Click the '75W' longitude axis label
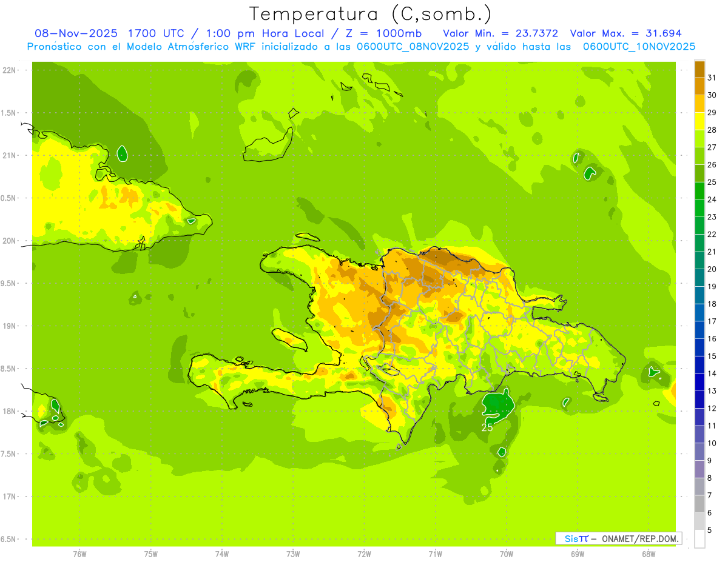The image size is (728, 562). [x=150, y=554]
